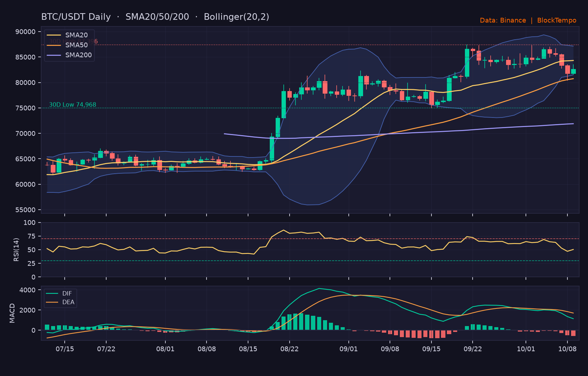
Task: Click the 10/01 date tick label
Action: pos(526,349)
